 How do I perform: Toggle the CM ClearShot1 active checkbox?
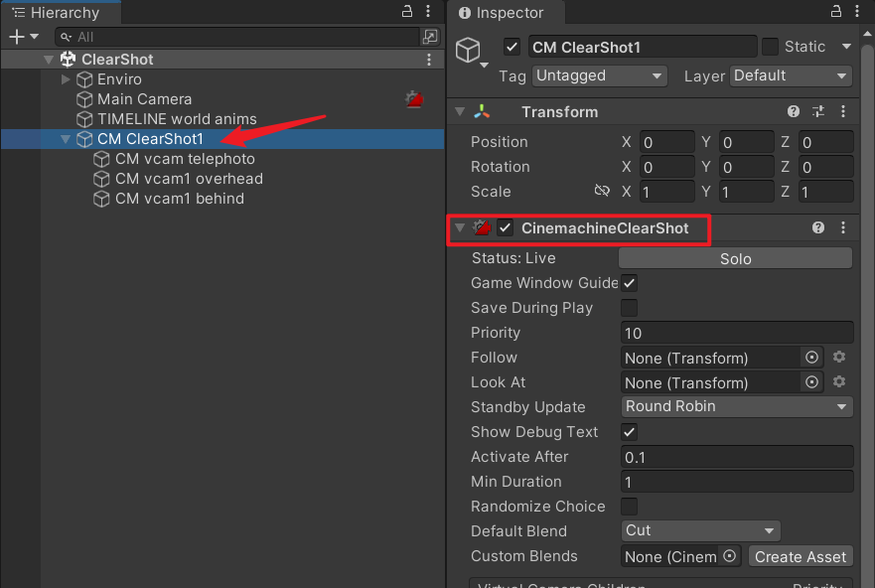tap(511, 47)
